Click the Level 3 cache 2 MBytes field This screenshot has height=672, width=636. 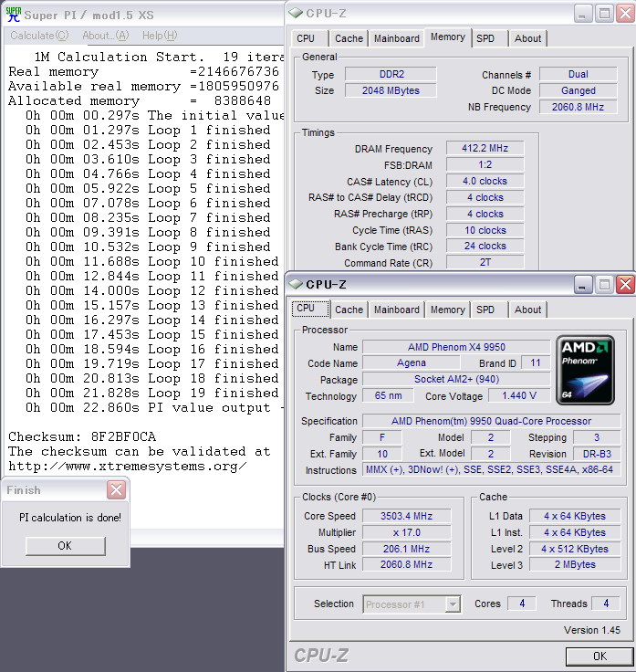(x=575, y=564)
